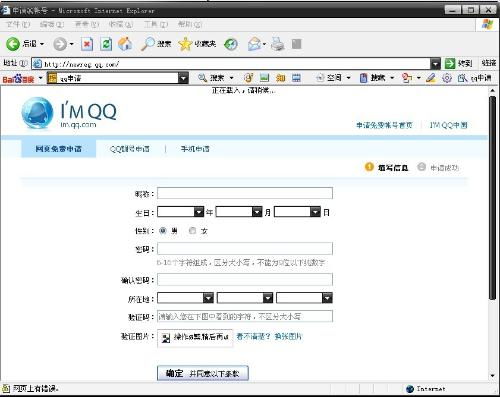Click the 换张图片 refresh captcha link
The width and height of the screenshot is (500, 397).
pos(288,337)
